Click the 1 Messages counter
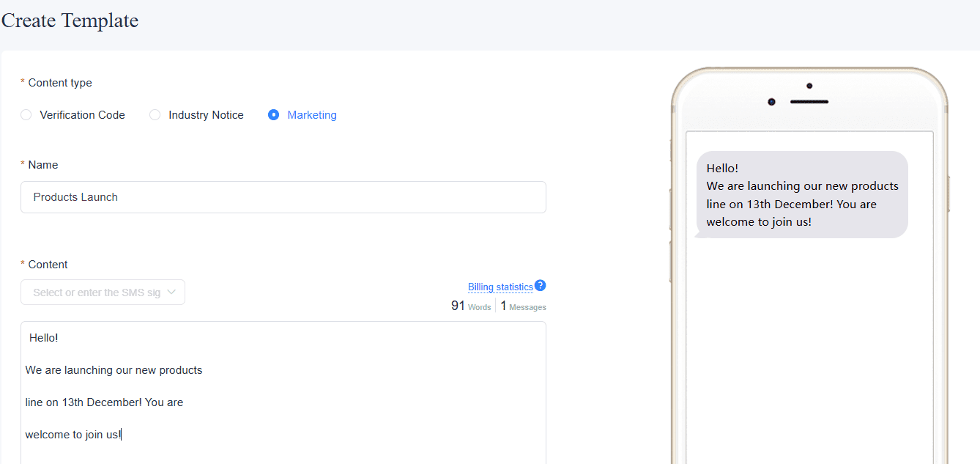This screenshot has height=464, width=980. pos(523,306)
